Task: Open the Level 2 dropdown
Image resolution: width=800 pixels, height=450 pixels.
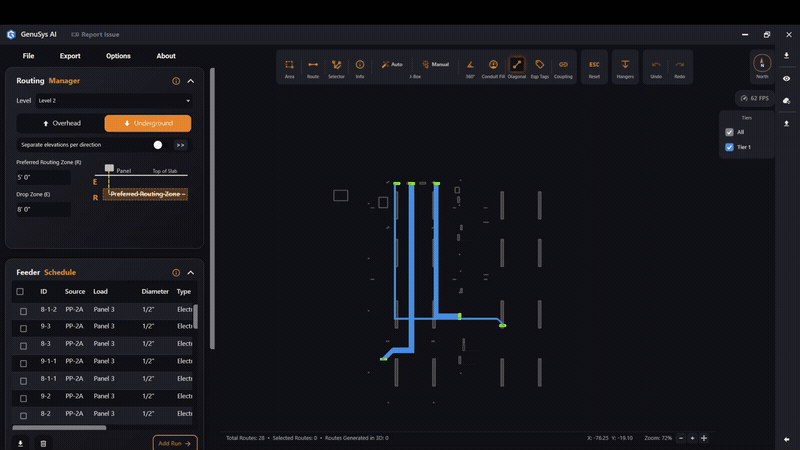Action: coord(114,101)
